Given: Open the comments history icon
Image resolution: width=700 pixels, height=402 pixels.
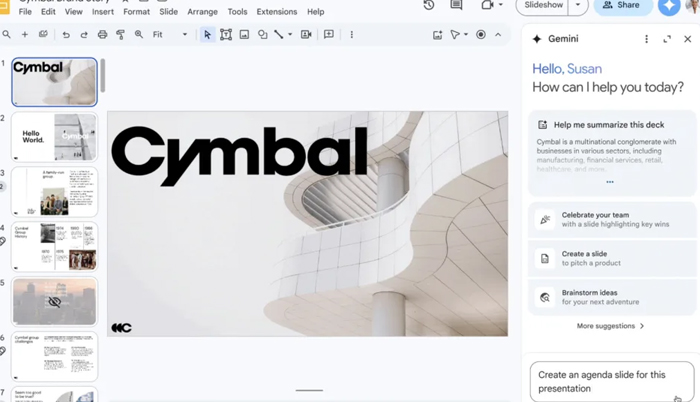Looking at the screenshot, I should click(456, 5).
